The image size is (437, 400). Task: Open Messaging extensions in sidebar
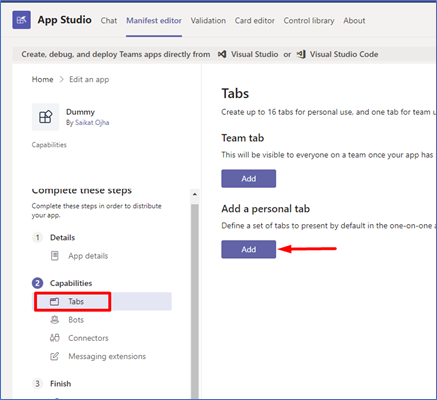point(107,356)
